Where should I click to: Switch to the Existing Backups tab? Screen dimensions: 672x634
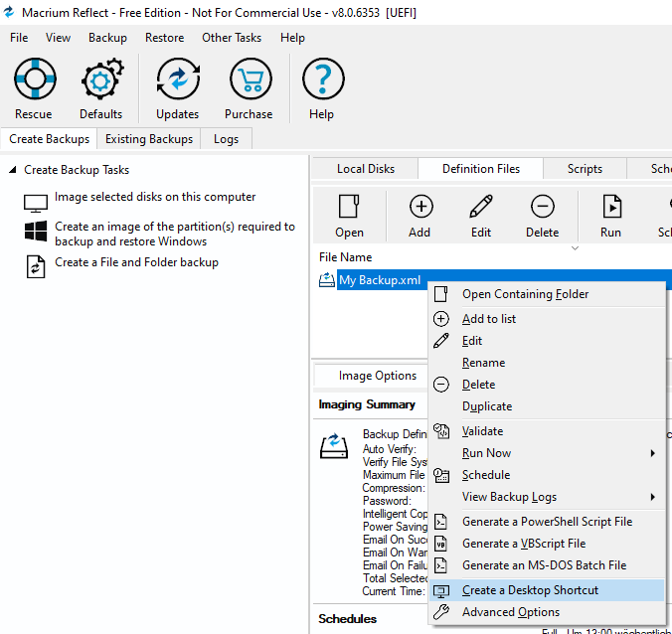149,139
